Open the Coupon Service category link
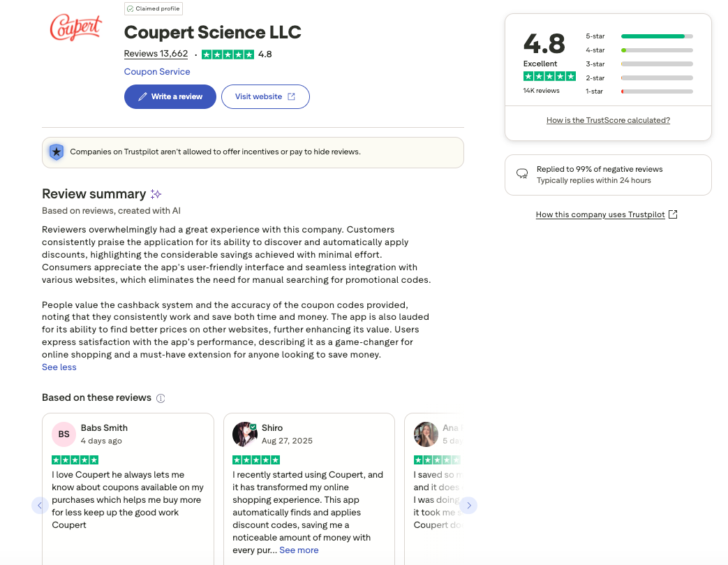Image resolution: width=728 pixels, height=565 pixels. pyautogui.click(x=157, y=71)
